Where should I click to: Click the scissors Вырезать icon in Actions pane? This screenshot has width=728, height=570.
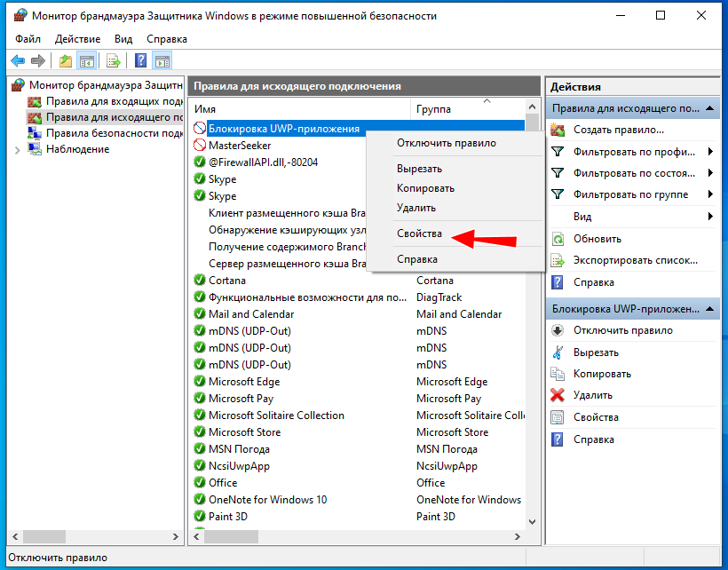(x=558, y=352)
